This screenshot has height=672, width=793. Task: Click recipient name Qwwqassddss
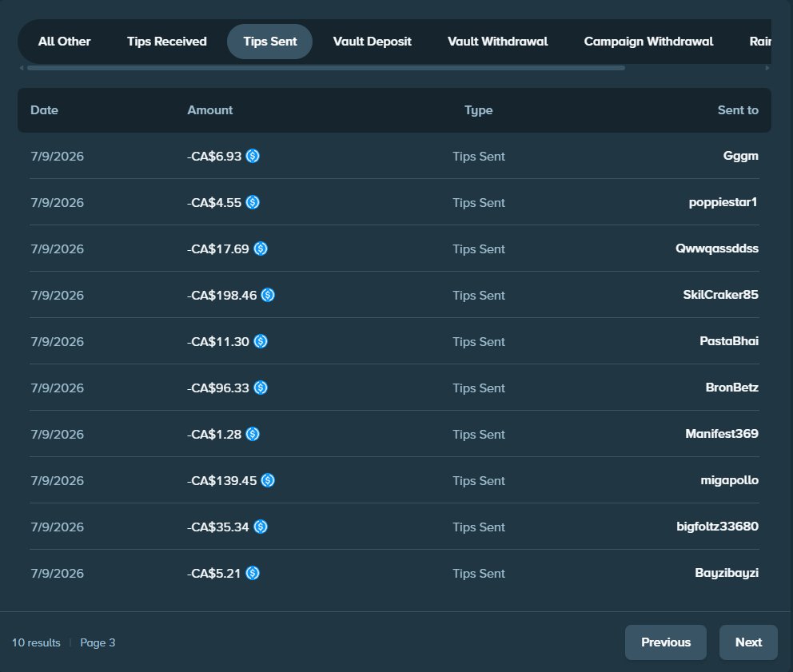click(x=716, y=249)
